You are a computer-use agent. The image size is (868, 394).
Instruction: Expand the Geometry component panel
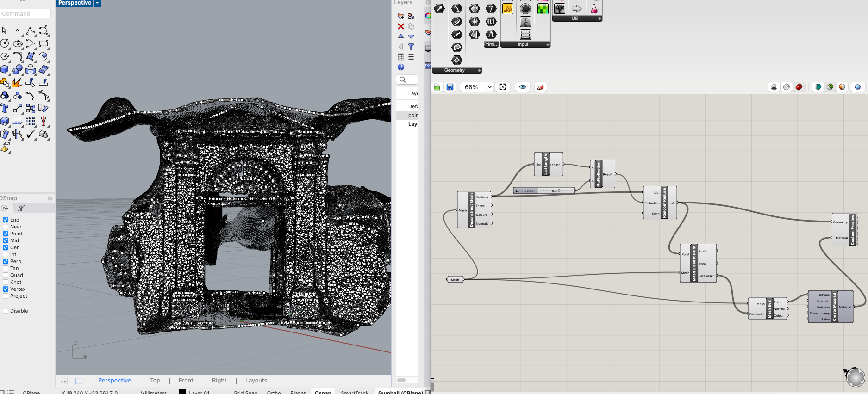479,70
